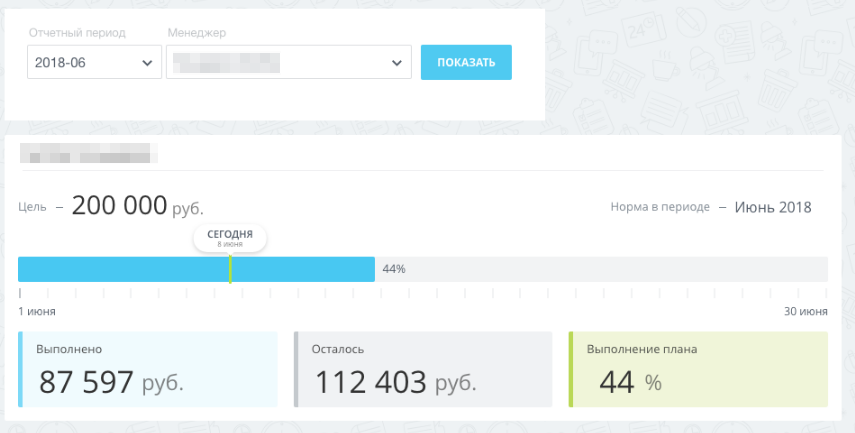
Task: Click the 30 июня end date label
Action: coord(806,311)
